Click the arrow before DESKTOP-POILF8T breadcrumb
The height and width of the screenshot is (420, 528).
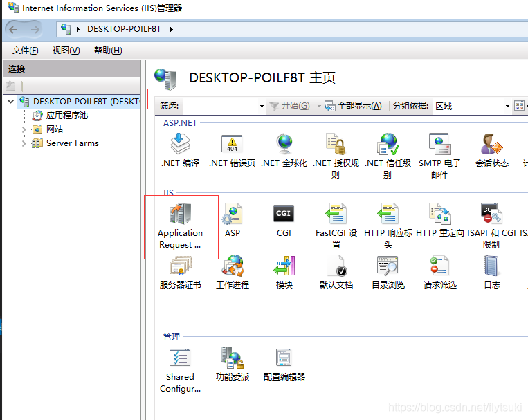[78, 29]
